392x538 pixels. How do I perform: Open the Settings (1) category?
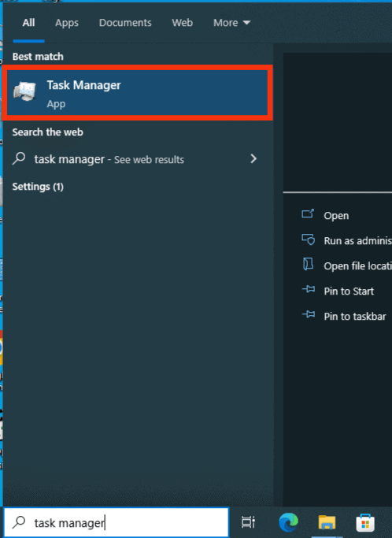[38, 187]
